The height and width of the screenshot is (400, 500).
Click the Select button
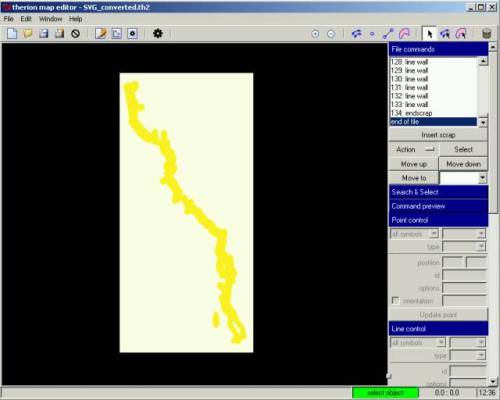coord(463,149)
